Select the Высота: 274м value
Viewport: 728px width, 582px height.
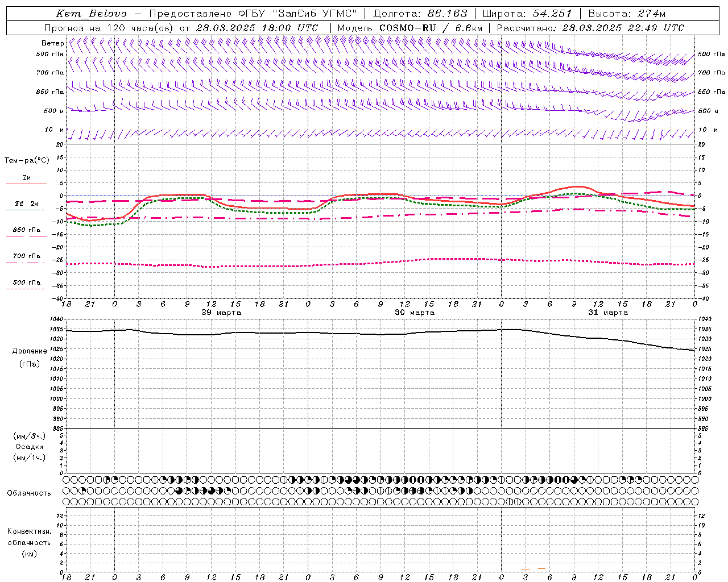click(627, 14)
